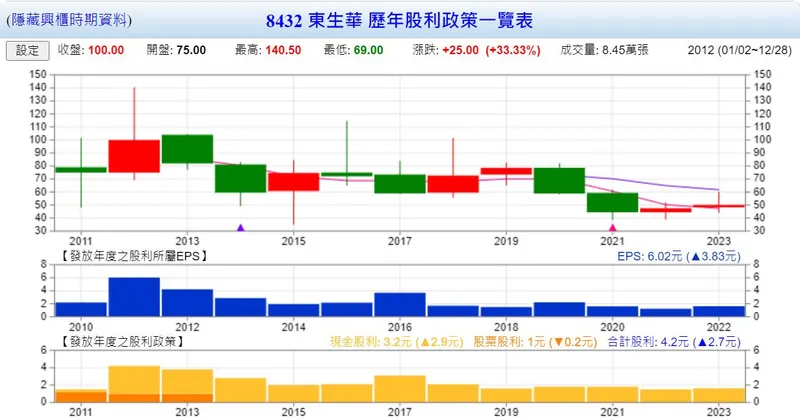Click the 成交量: 8.45萬張 volume text
The height and width of the screenshot is (420, 800).
pyautogui.click(x=605, y=50)
